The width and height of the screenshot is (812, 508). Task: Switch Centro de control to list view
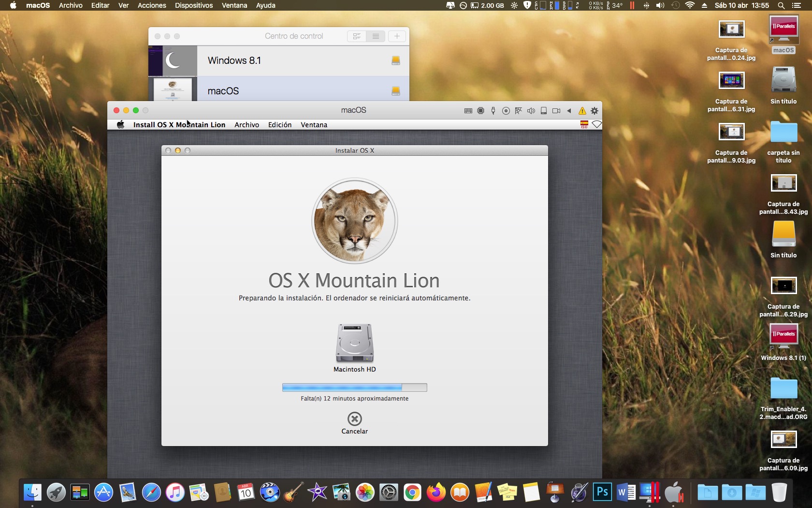376,36
